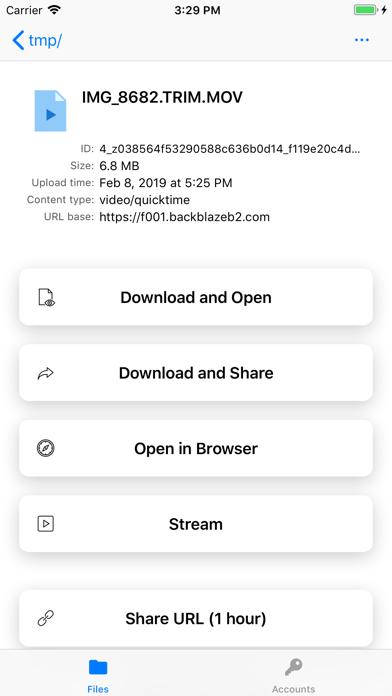Switch to the Accounts tab

click(293, 676)
